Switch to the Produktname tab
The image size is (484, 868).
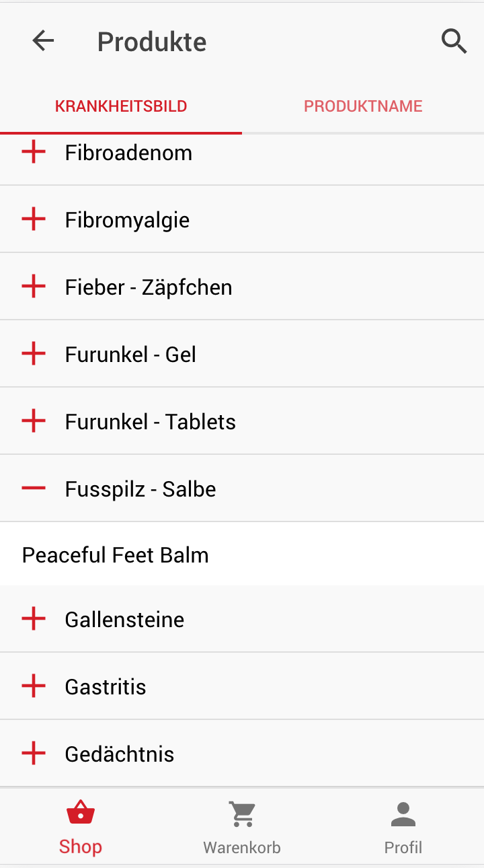(363, 106)
